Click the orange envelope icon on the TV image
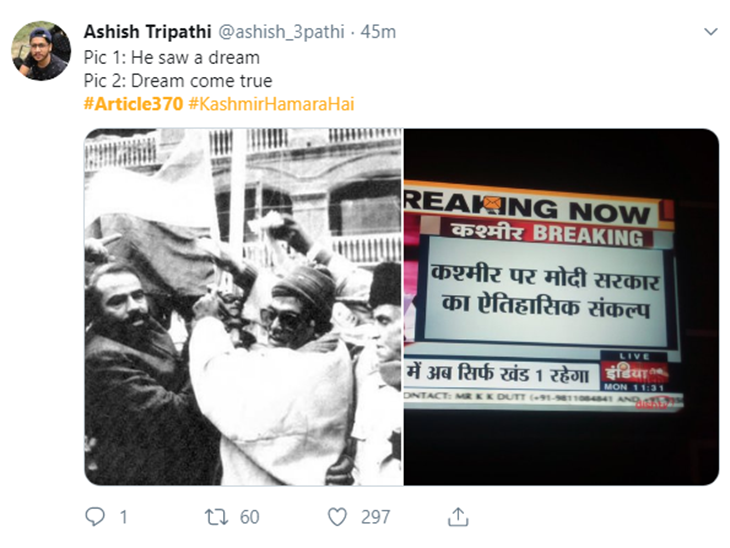Viewport: 730px width, 548px height. click(492, 203)
